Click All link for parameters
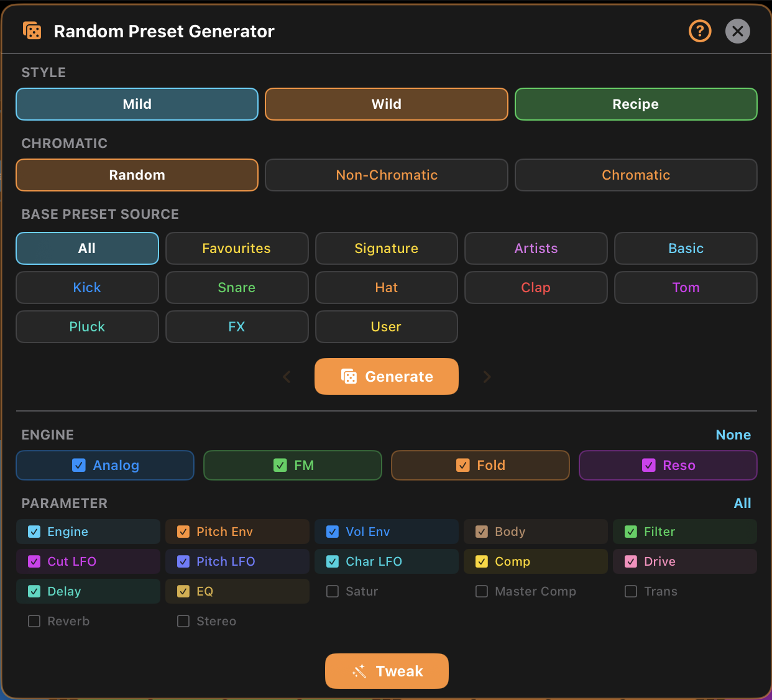 (x=742, y=503)
